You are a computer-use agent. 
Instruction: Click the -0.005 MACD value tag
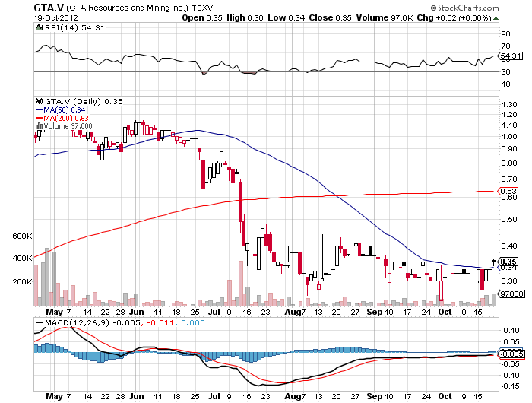(x=511, y=354)
